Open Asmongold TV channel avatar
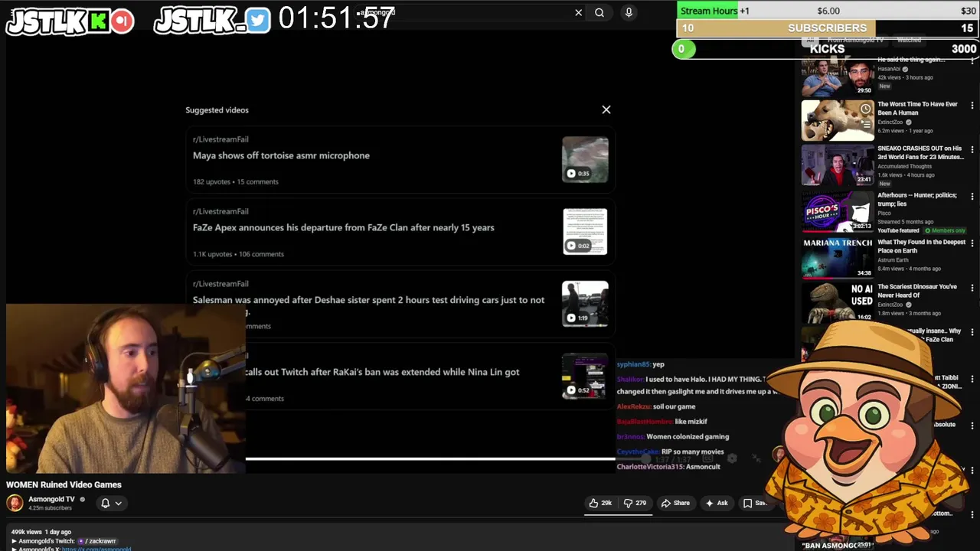Viewport: 980px width, 551px height. click(x=15, y=503)
